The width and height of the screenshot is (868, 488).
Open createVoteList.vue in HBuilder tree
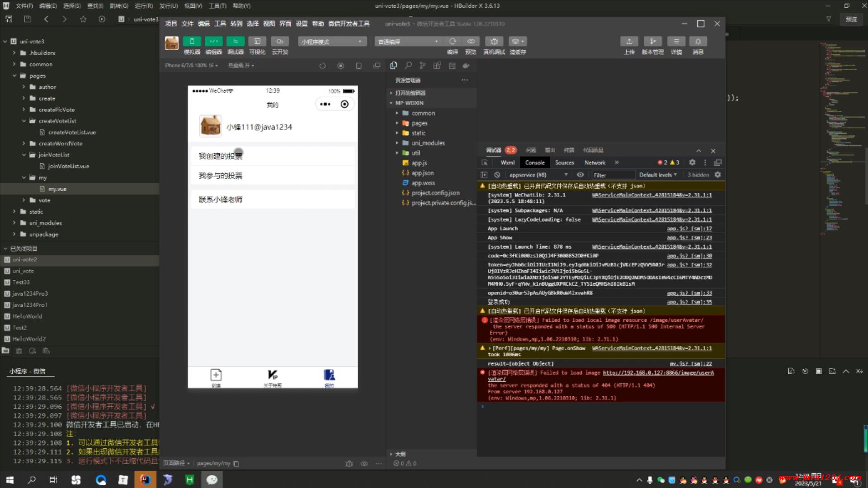pyautogui.click(x=72, y=132)
